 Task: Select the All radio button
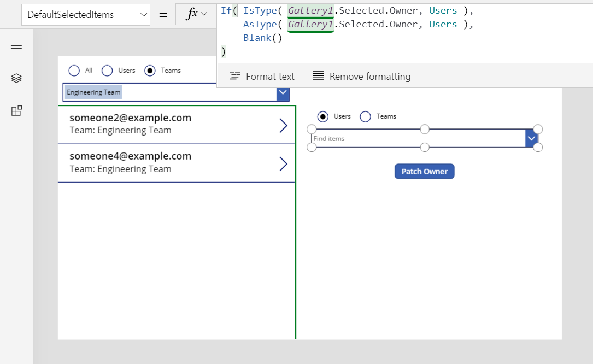(74, 71)
